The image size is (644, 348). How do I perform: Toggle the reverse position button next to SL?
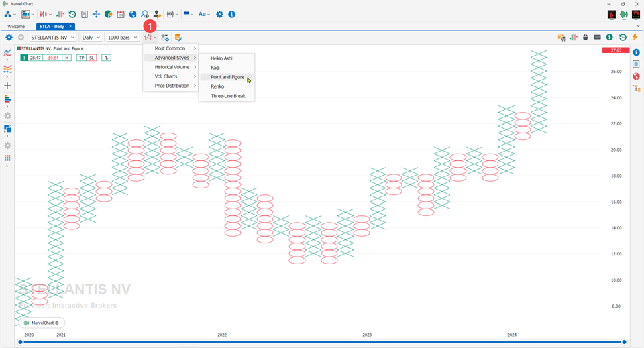pyautogui.click(x=107, y=58)
